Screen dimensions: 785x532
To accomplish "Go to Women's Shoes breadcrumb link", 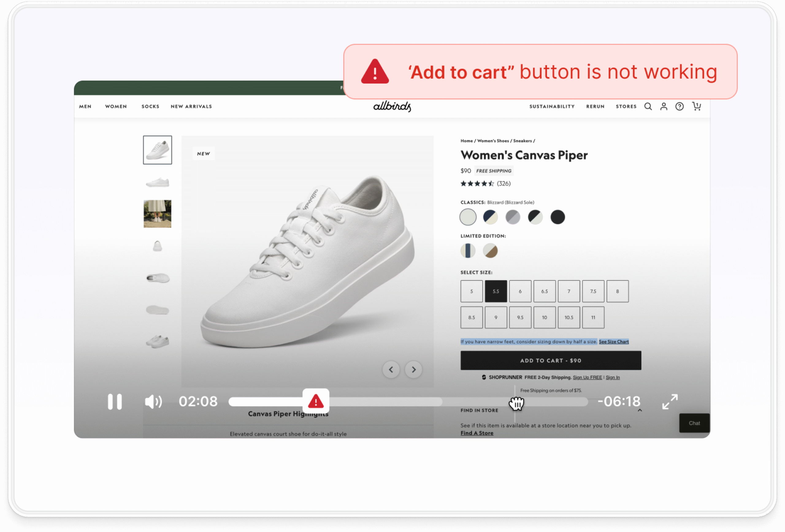I will click(x=493, y=141).
